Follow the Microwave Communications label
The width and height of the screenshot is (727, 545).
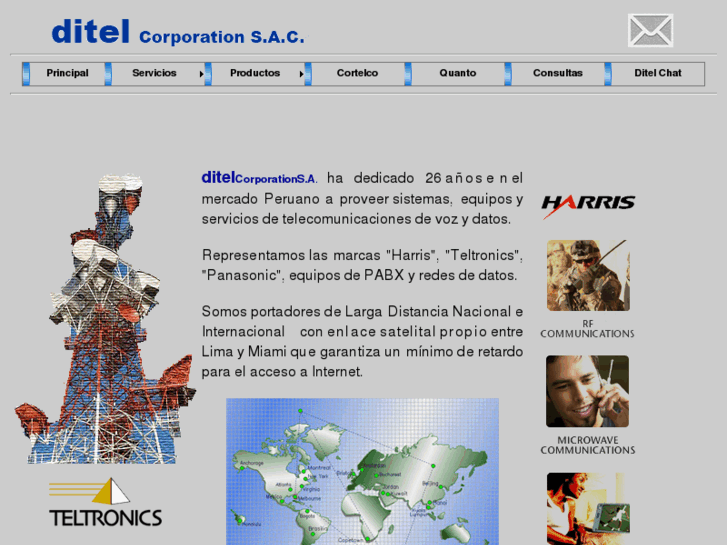coord(587,445)
